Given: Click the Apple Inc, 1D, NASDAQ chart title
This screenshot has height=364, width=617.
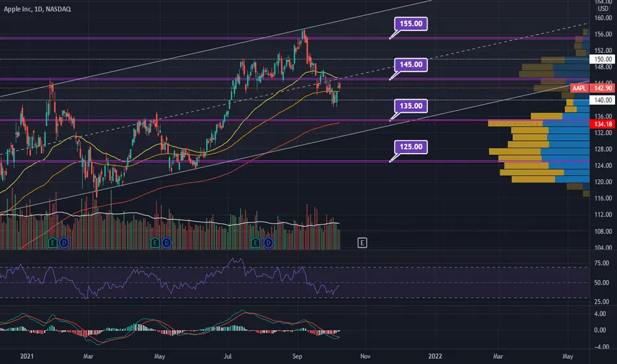Looking at the screenshot, I should click(37, 9).
